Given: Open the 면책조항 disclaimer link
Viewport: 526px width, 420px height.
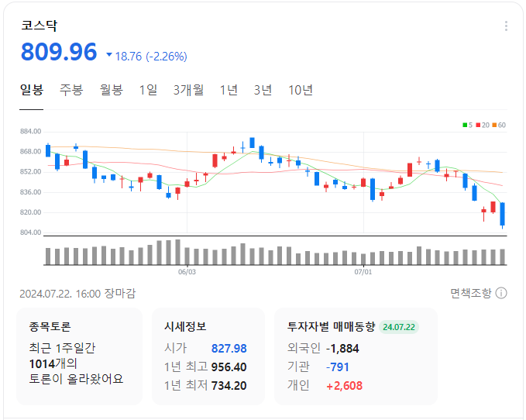Looking at the screenshot, I should [x=471, y=293].
